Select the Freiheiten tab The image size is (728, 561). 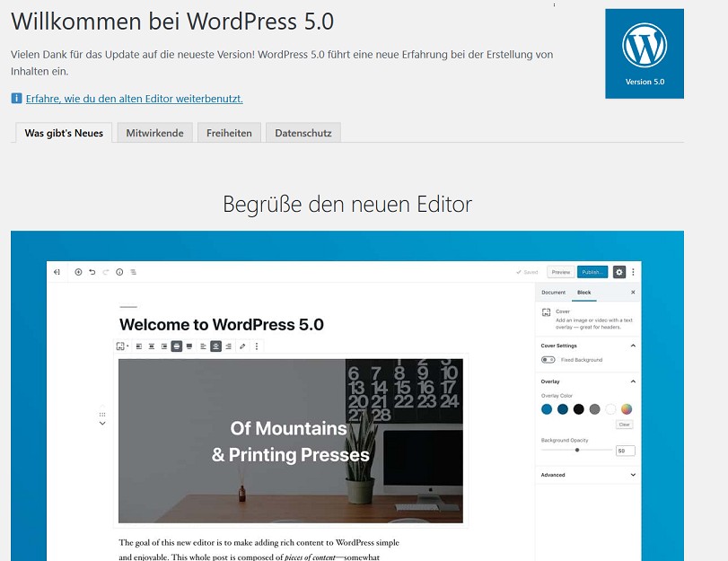point(229,133)
